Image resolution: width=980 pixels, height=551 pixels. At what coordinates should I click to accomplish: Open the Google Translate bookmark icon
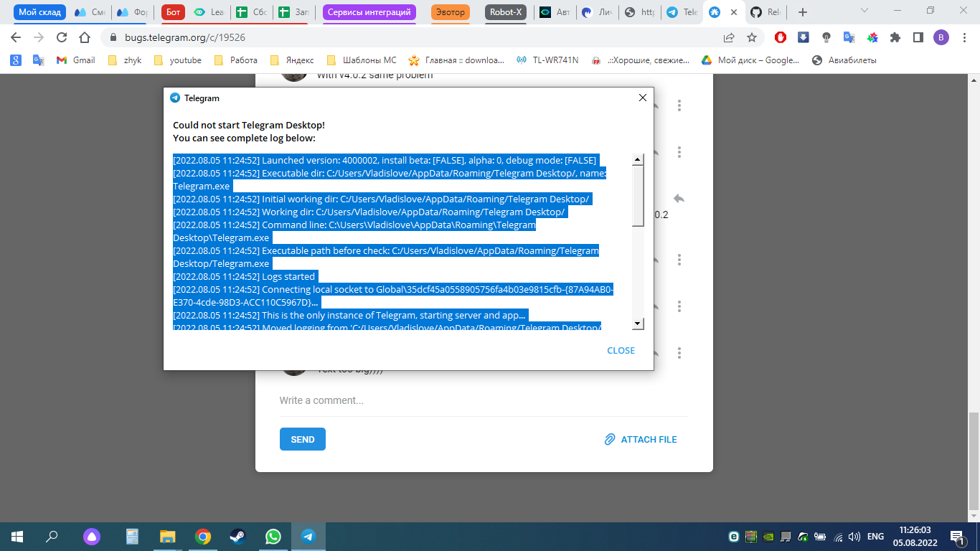(x=39, y=60)
